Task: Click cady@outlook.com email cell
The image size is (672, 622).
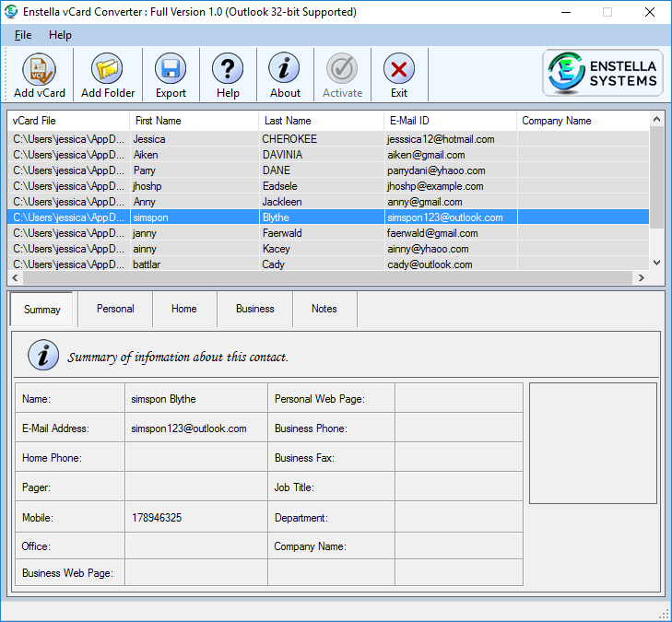Action: [451, 264]
